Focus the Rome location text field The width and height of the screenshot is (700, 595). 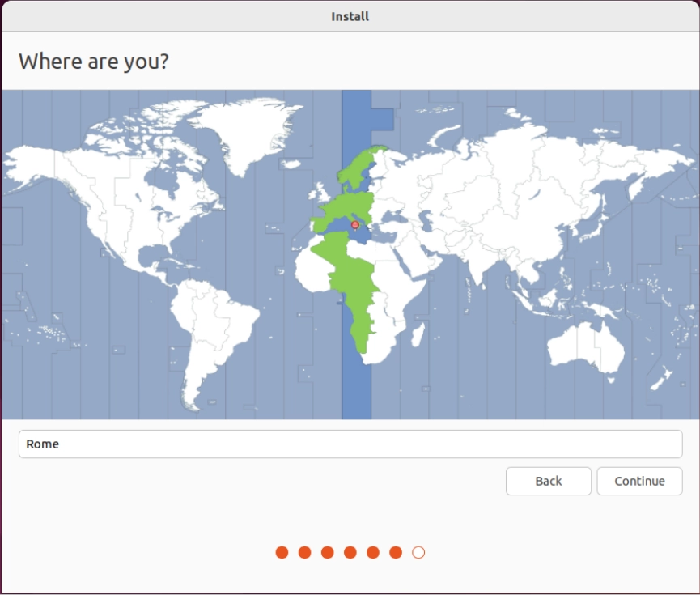point(350,444)
